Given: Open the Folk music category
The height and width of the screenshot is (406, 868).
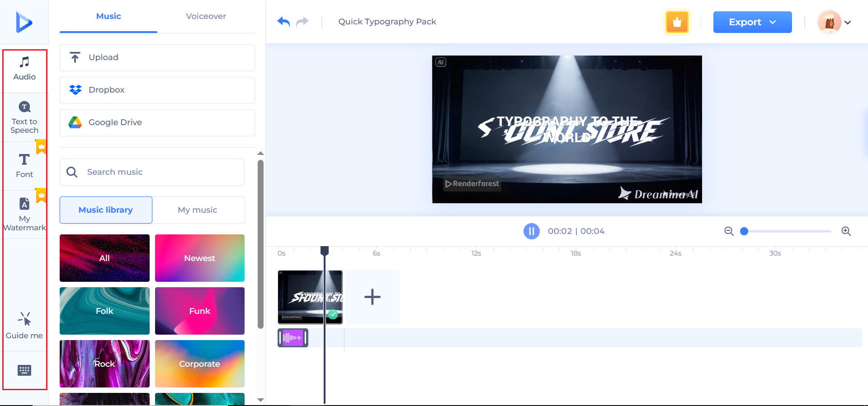Looking at the screenshot, I should pos(104,311).
